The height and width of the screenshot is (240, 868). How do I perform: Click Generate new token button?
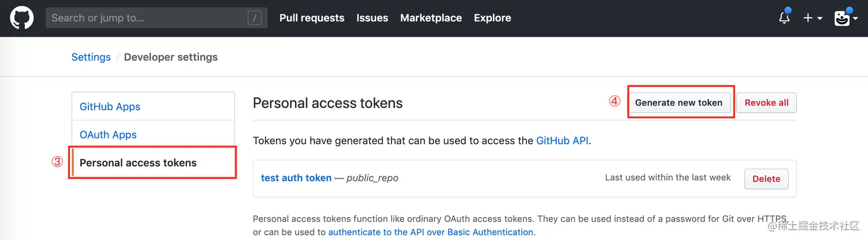(x=679, y=103)
